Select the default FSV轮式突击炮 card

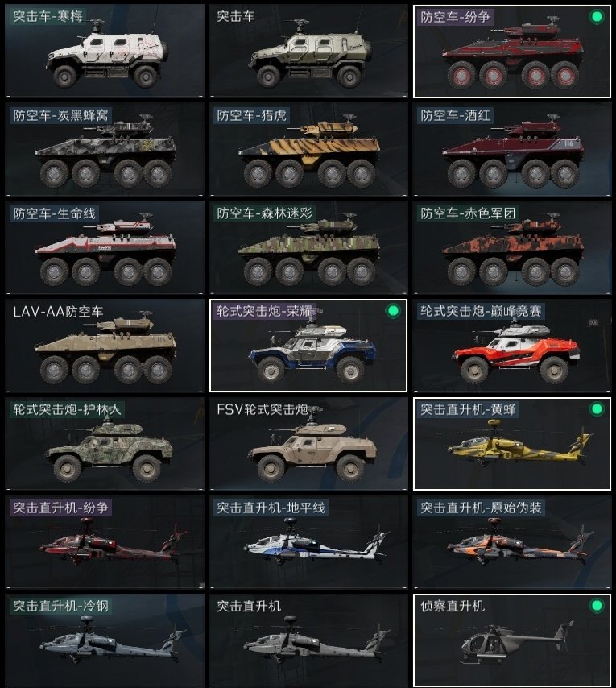point(308,444)
